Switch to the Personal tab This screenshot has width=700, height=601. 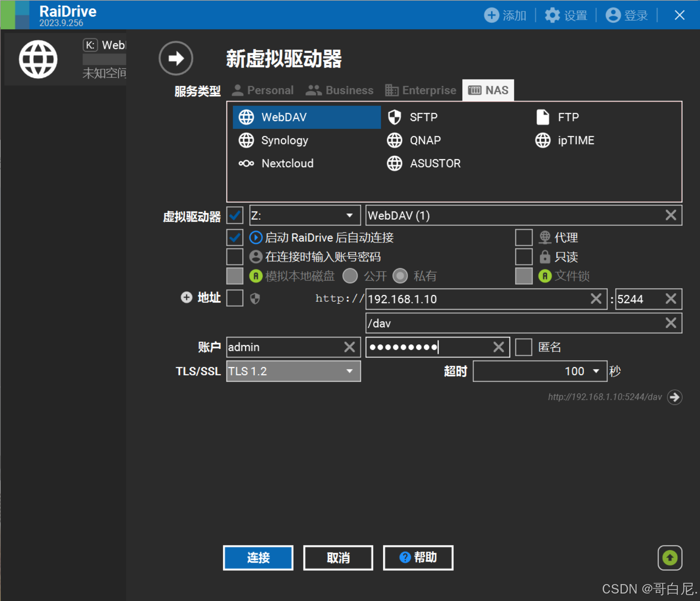[263, 90]
